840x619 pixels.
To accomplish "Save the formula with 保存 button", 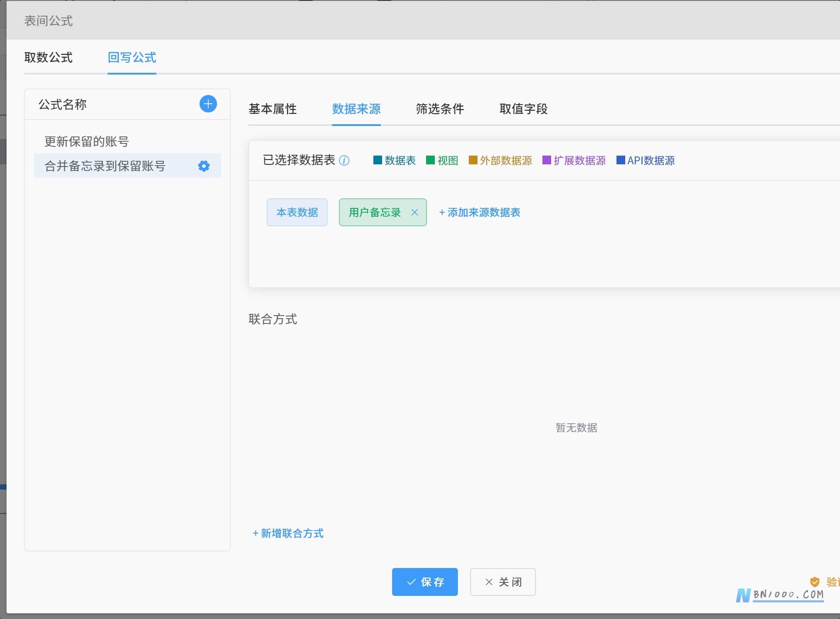I will pyautogui.click(x=425, y=582).
